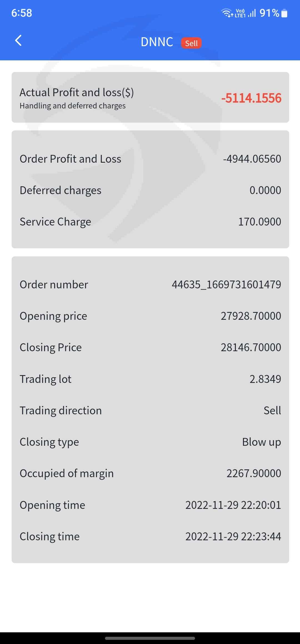The width and height of the screenshot is (300, 644).
Task: Tap the Wi-Fi status icon
Action: pos(227,13)
